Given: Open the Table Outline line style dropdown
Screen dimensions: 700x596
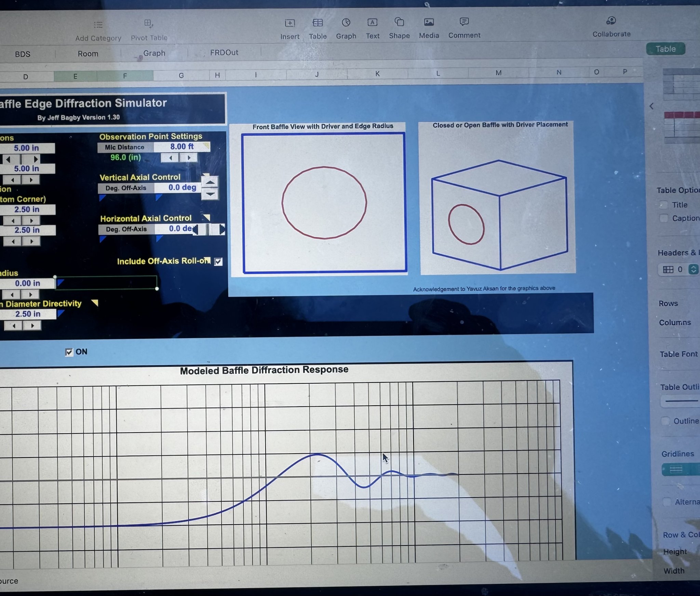Looking at the screenshot, I should coord(681,401).
